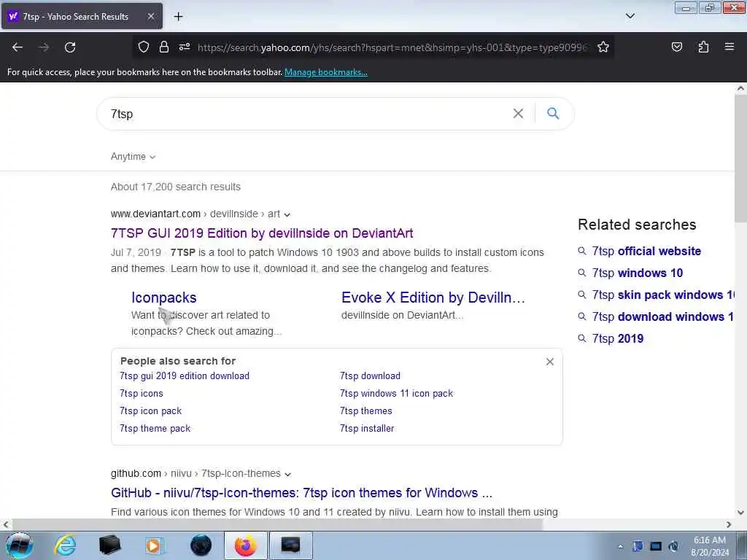The image size is (747, 560).
Task: Search for 7tsp installer
Action: pos(367,429)
